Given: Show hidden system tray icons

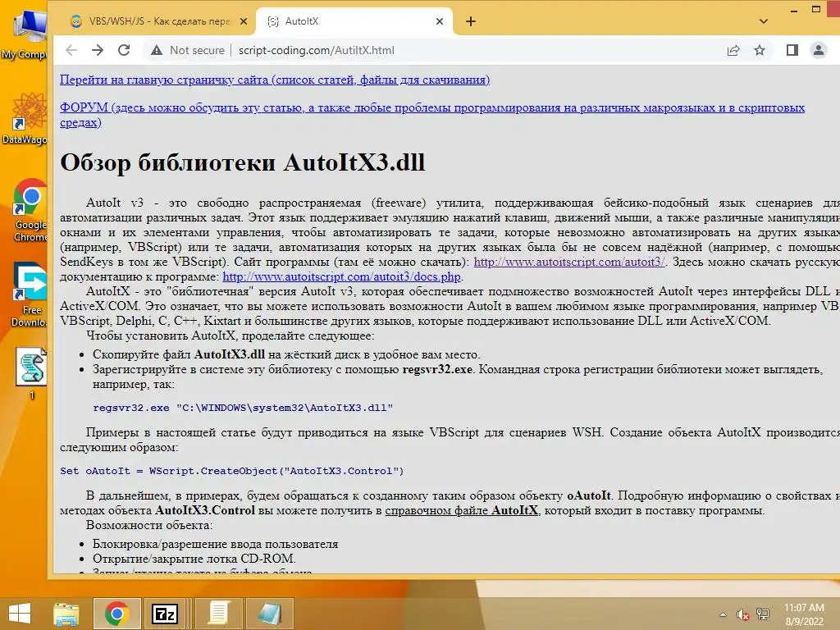Looking at the screenshot, I should tap(724, 614).
